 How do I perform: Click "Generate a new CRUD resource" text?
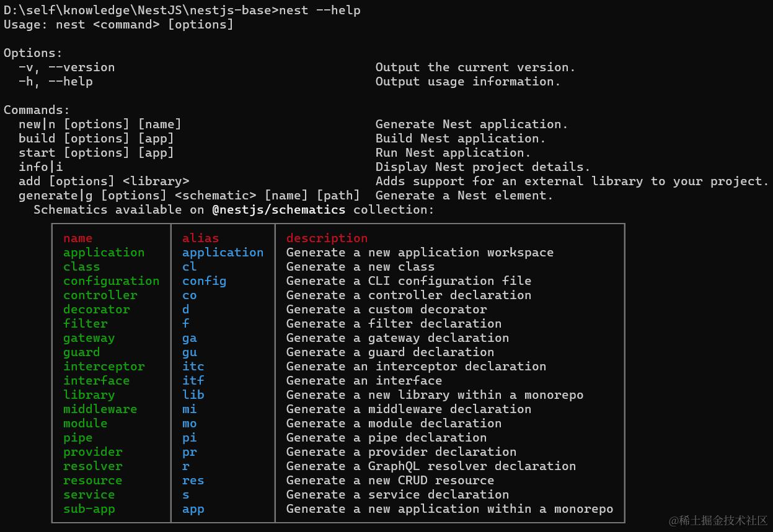(x=390, y=480)
